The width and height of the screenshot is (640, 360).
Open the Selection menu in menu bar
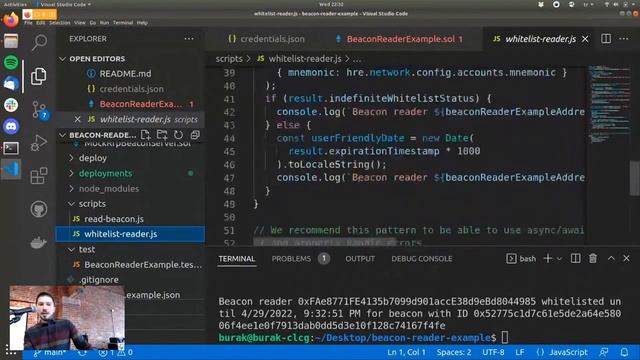tap(60, 23)
